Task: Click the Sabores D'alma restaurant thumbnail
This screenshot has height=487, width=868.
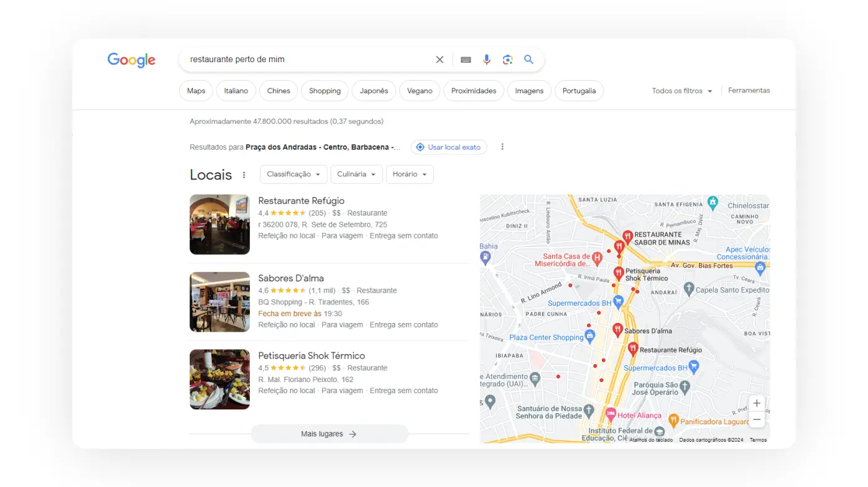Action: (219, 302)
